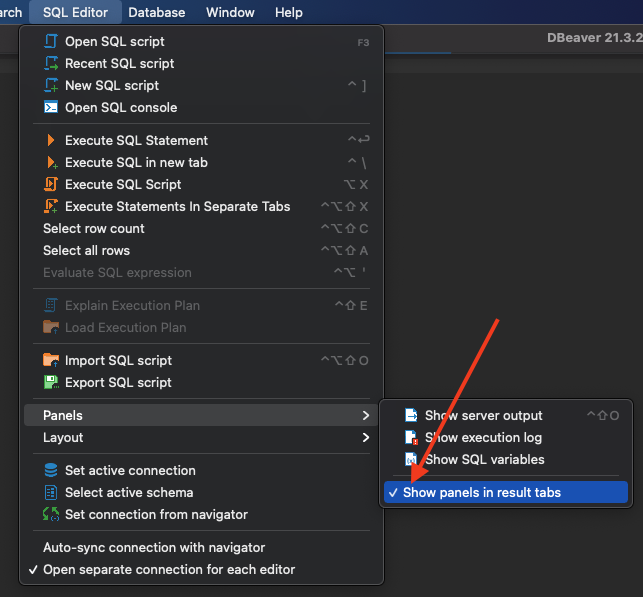Click the Show execution log icon

click(x=411, y=437)
